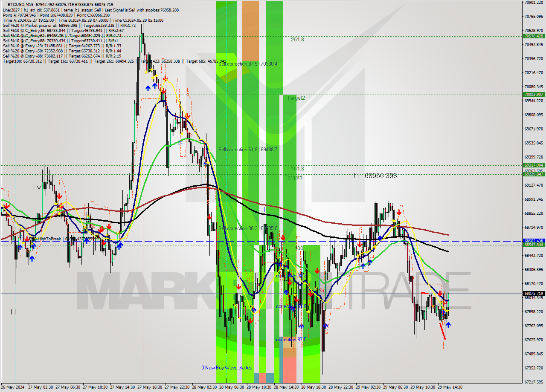Select the '0 New Buy Wave started' label
546x392 pixels.
coord(227,368)
